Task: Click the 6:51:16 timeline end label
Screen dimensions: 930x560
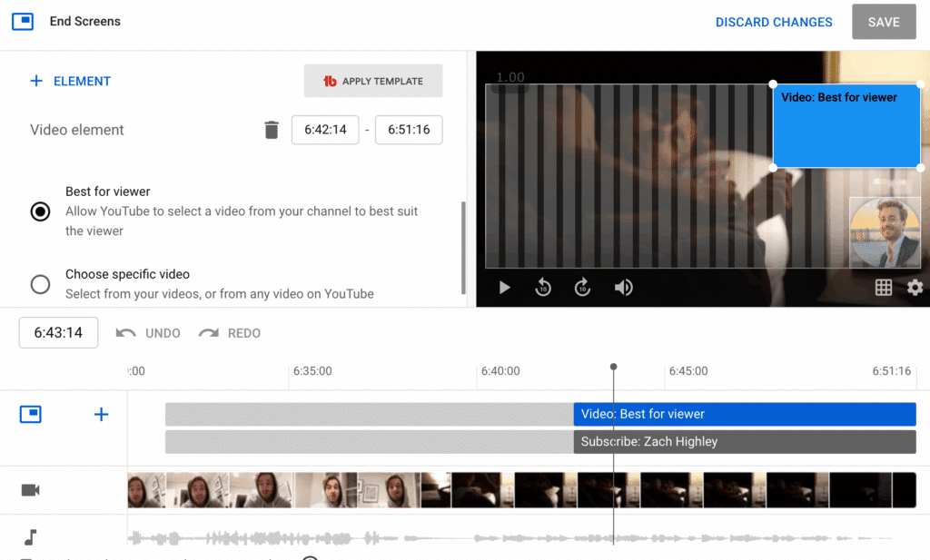Action: [x=892, y=371]
